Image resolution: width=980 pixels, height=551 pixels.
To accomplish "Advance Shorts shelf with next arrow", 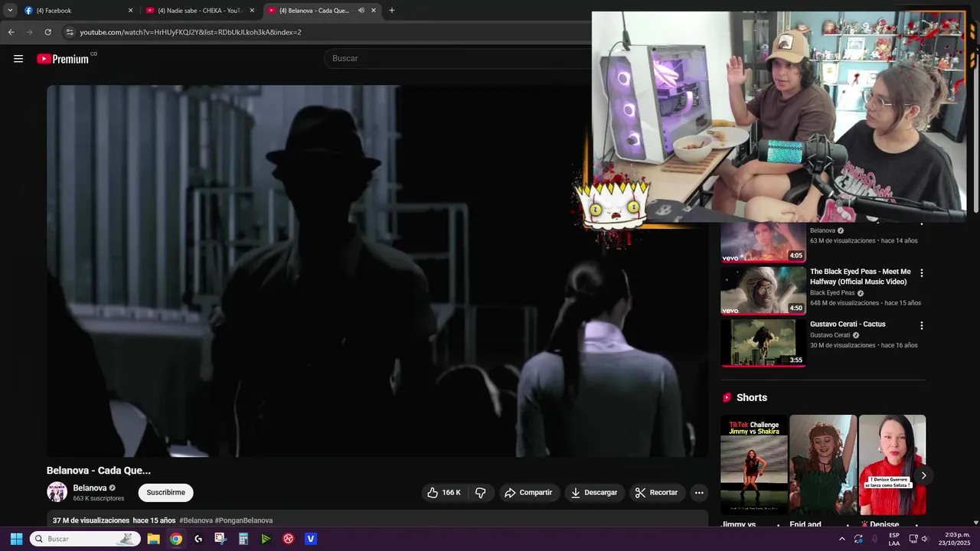I will (x=923, y=475).
